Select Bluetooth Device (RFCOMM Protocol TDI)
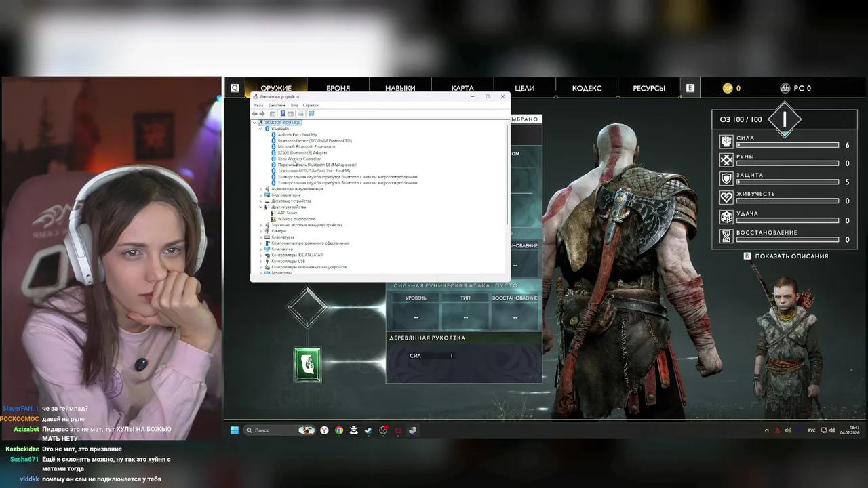868x488 pixels. pyautogui.click(x=315, y=141)
